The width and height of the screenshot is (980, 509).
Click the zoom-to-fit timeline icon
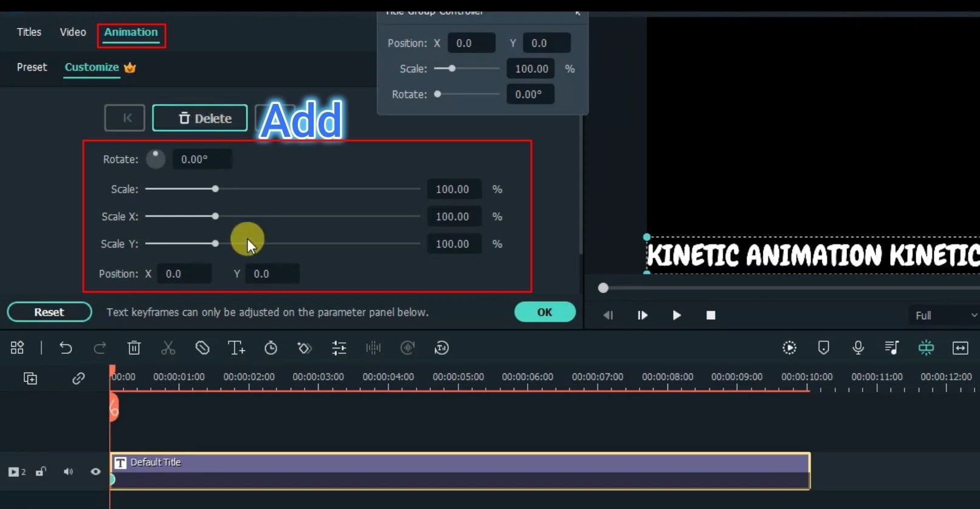point(960,348)
